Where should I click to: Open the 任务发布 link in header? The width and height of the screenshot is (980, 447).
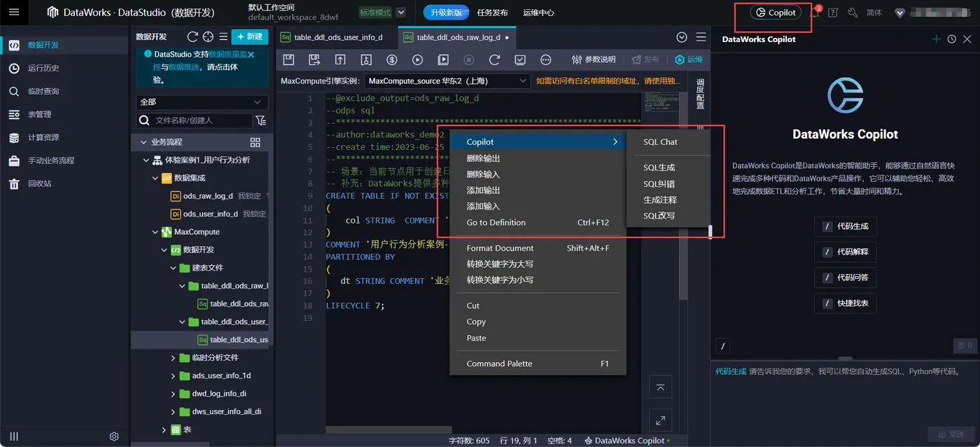(x=492, y=13)
